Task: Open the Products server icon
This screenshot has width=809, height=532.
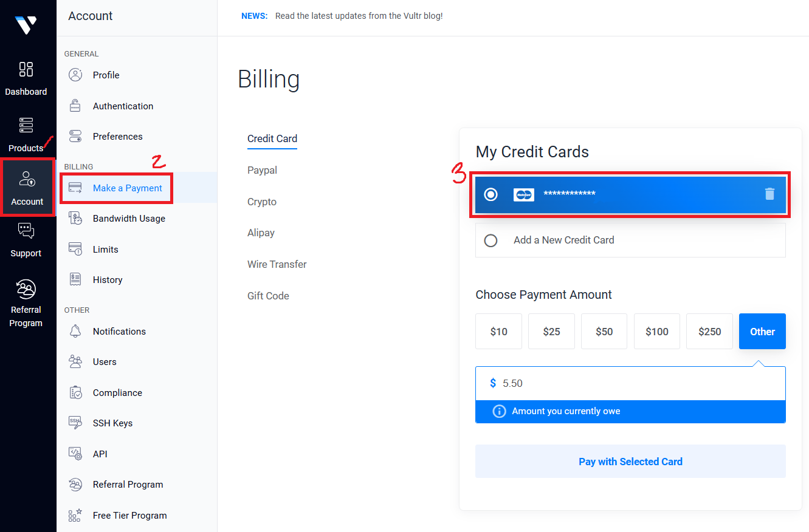Action: coord(26,126)
